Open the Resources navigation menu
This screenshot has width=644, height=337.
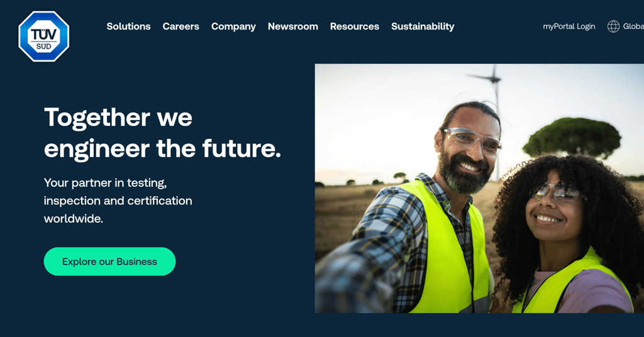click(x=355, y=26)
